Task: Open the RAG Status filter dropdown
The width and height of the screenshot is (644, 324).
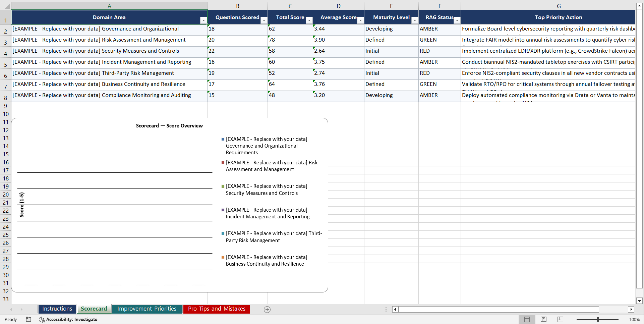Action: click(x=457, y=20)
